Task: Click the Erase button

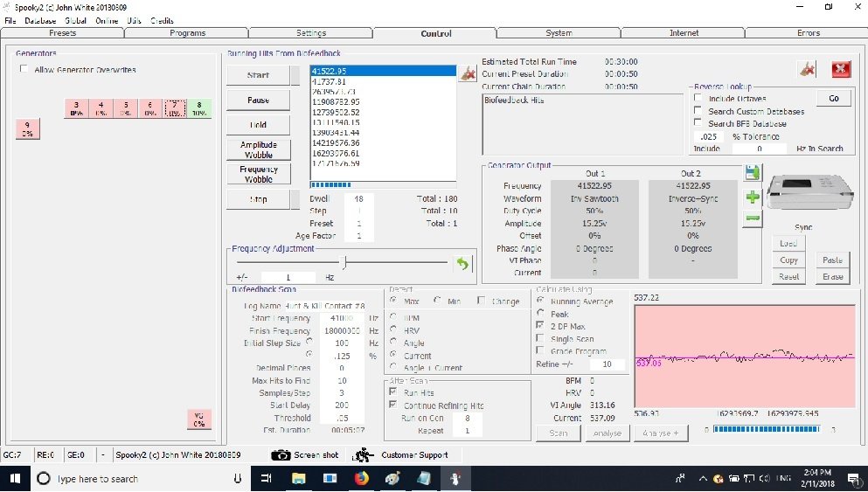Action: coord(832,276)
